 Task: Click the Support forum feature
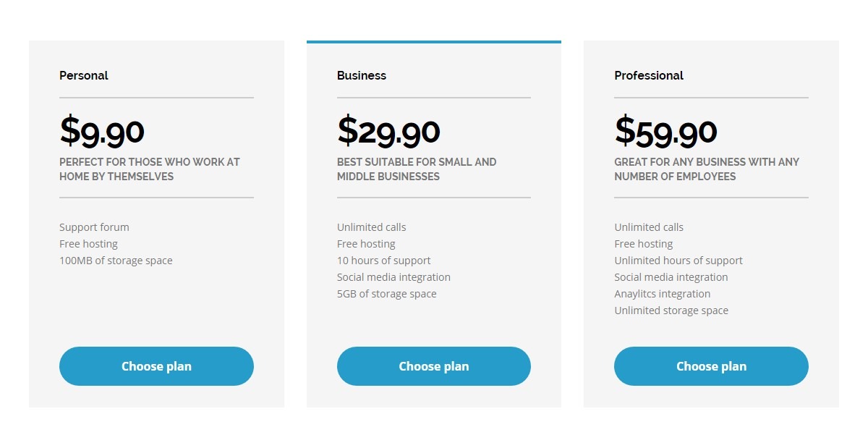94,227
